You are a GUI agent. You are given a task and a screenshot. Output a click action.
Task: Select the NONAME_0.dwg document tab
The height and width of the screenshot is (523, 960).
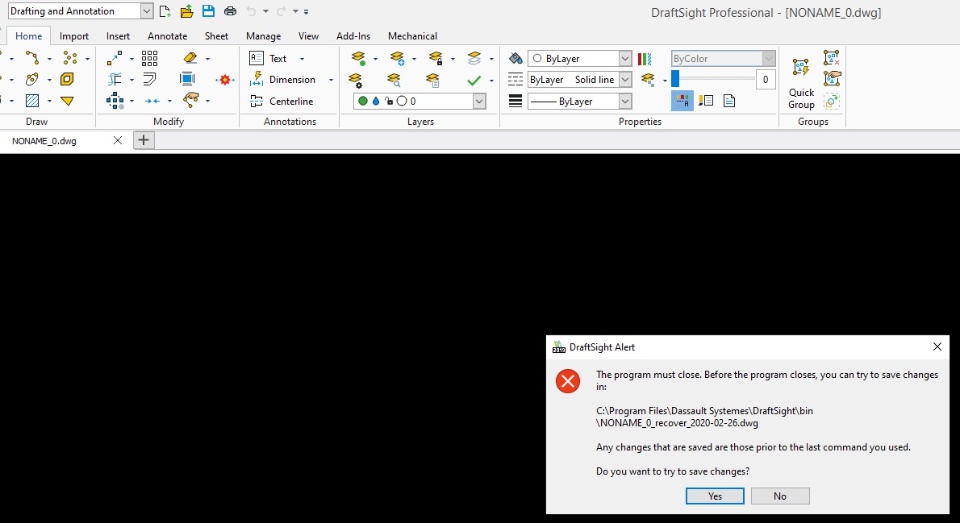point(45,141)
